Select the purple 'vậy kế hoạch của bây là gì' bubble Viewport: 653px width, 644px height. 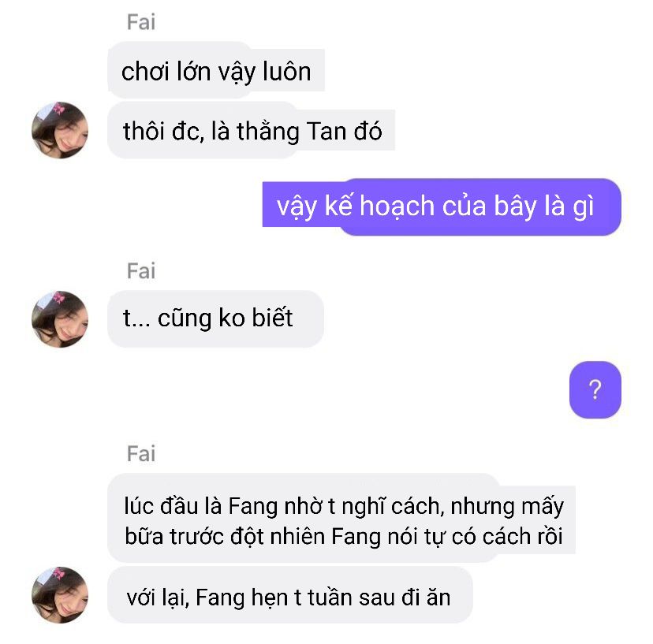[442, 207]
